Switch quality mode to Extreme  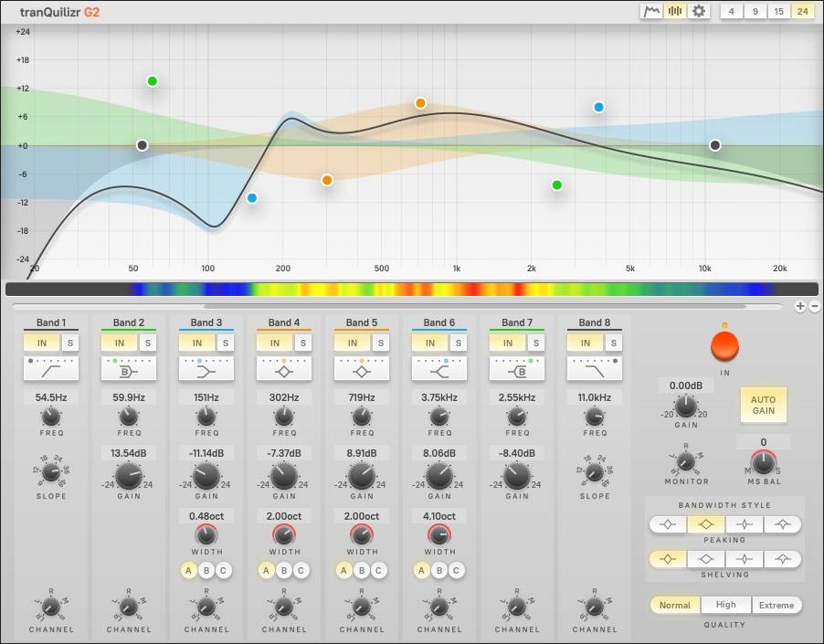pos(776,605)
